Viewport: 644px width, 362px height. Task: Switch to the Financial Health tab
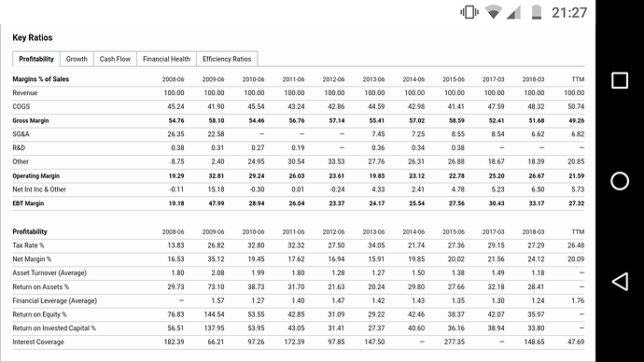(166, 59)
